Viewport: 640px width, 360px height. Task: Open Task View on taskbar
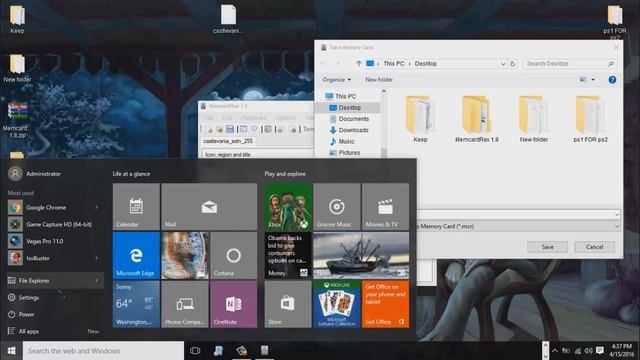[x=195, y=351]
